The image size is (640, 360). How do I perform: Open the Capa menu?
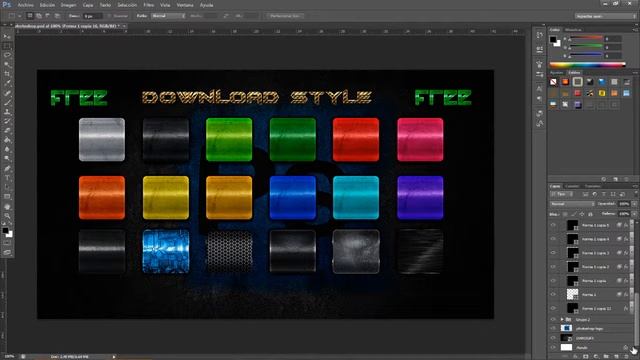[88, 5]
